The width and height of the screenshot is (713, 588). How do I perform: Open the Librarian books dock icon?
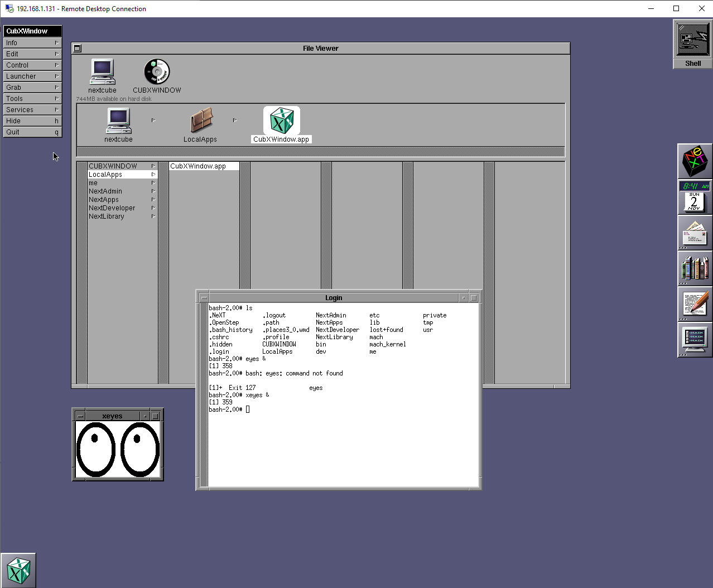tap(695, 268)
